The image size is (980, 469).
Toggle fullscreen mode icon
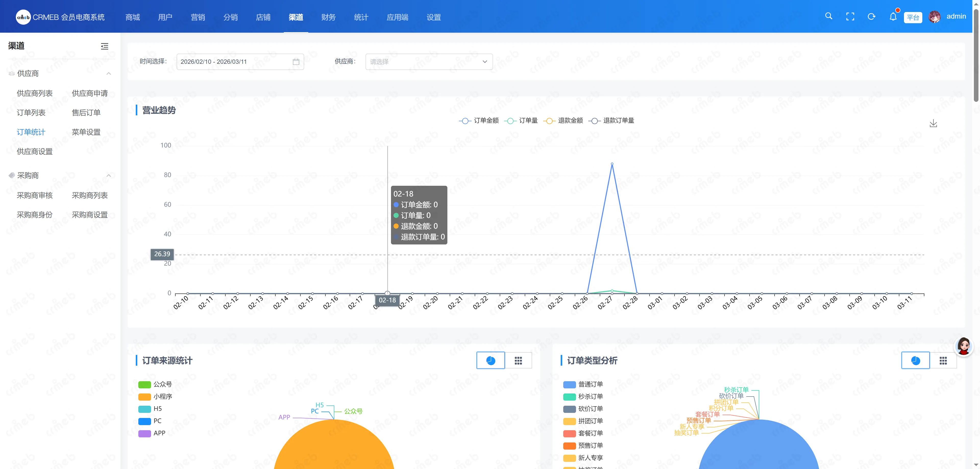(x=850, y=17)
